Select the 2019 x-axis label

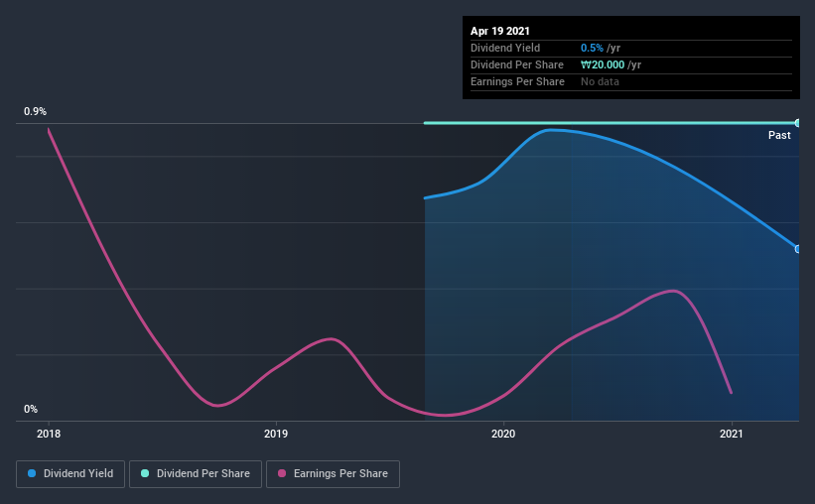point(276,434)
